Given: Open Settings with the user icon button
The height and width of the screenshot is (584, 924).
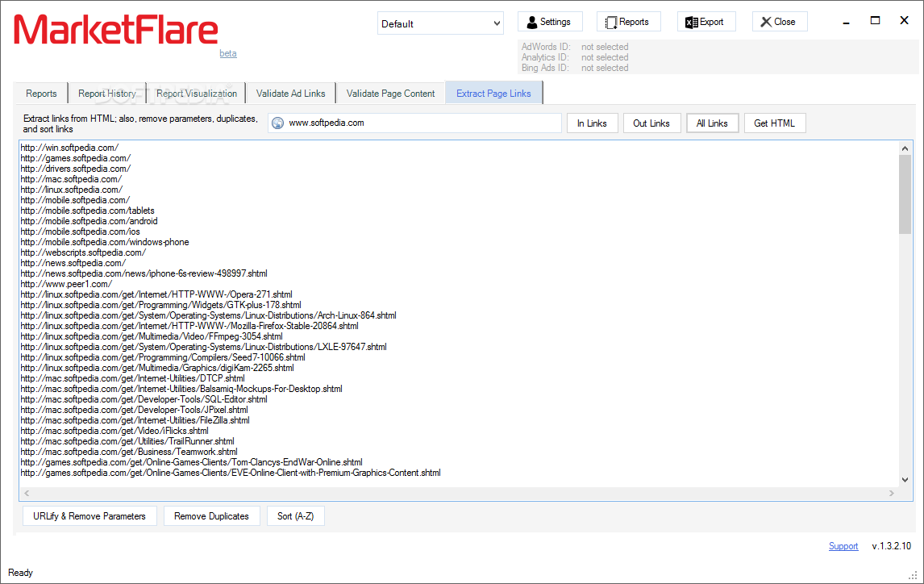Looking at the screenshot, I should [550, 22].
